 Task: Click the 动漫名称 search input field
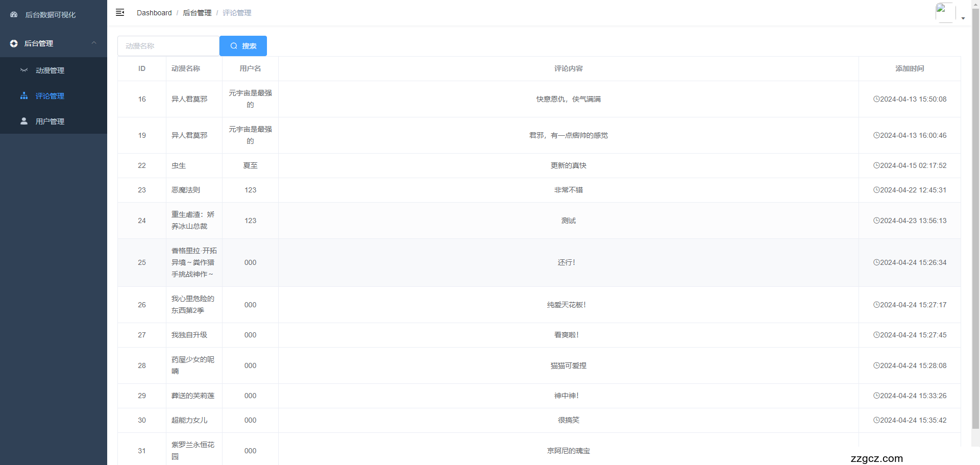click(168, 46)
